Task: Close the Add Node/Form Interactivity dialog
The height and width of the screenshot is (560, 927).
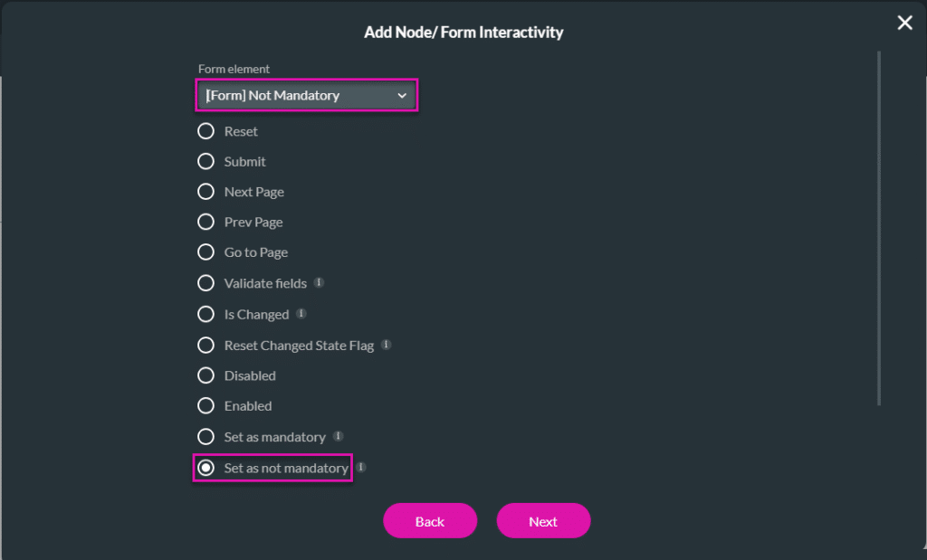Action: coord(904,23)
